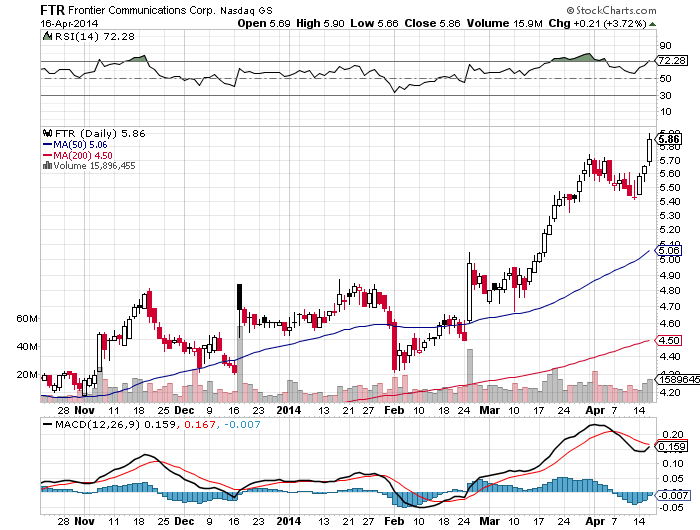Click the 30 level on the RSI axis

[665, 96]
